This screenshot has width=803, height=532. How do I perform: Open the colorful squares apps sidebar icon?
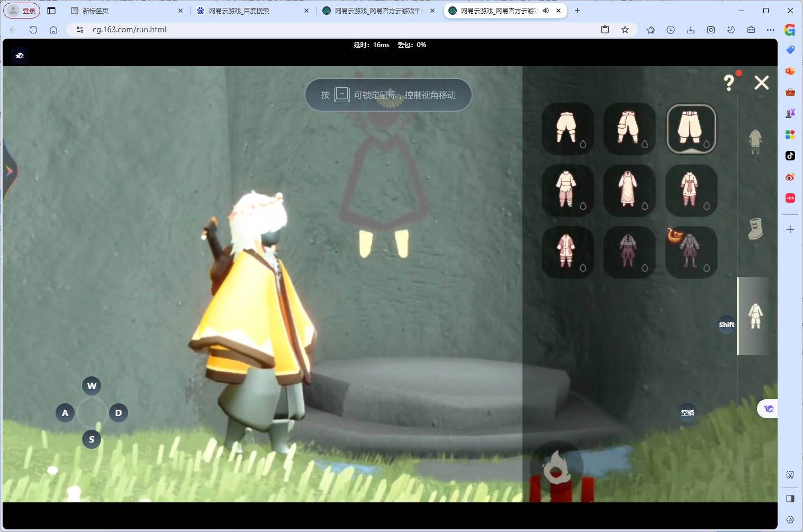(790, 134)
